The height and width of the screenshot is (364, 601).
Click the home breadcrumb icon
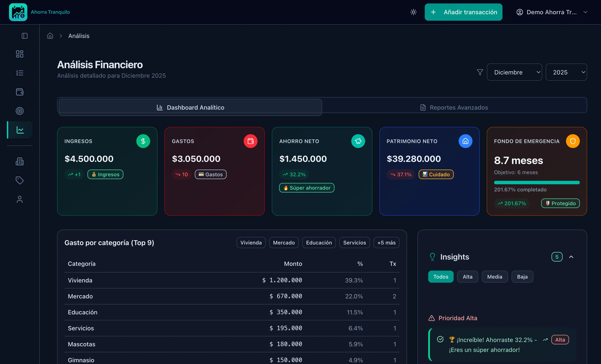click(50, 36)
